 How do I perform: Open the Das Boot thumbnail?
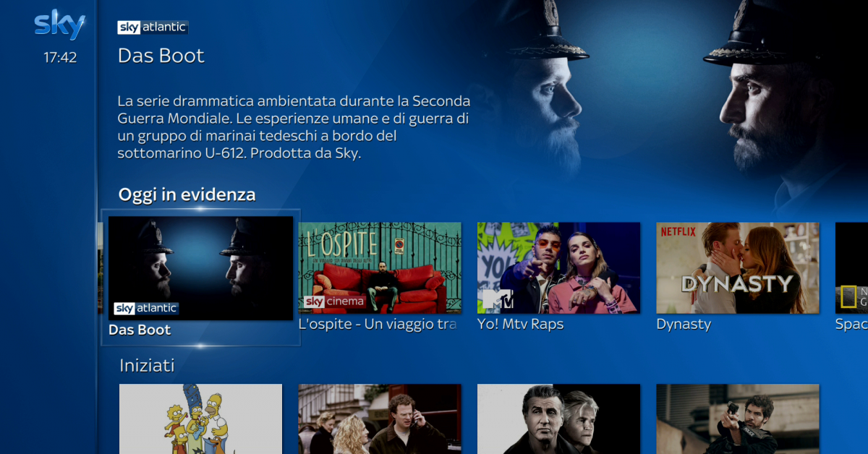[200, 268]
